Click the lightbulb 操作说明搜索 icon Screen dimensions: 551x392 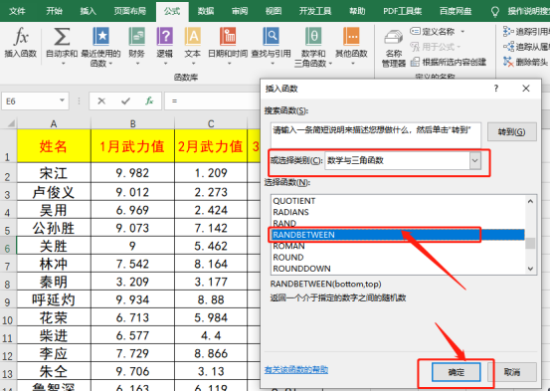point(495,12)
